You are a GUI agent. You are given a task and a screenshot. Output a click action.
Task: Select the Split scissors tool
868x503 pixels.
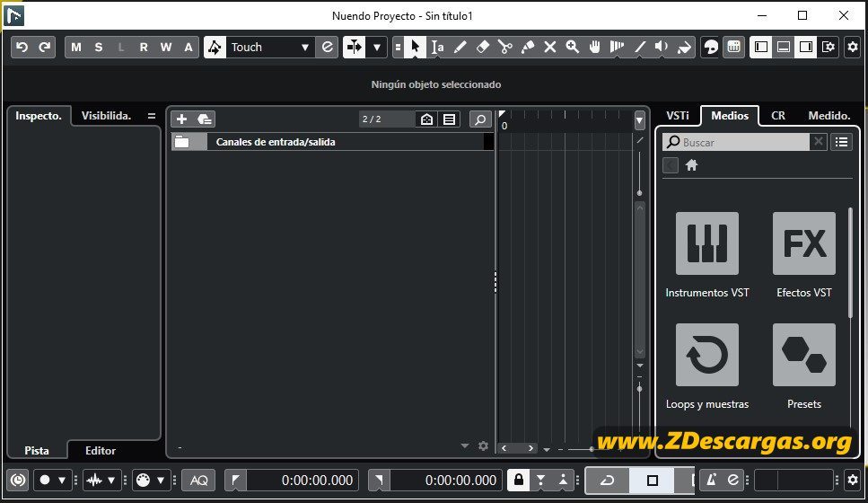[x=504, y=47]
